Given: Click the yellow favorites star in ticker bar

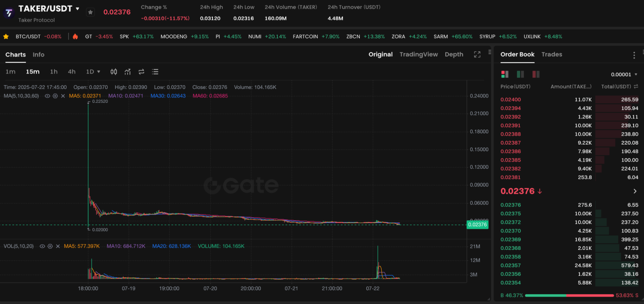Looking at the screenshot, I should click(6, 37).
